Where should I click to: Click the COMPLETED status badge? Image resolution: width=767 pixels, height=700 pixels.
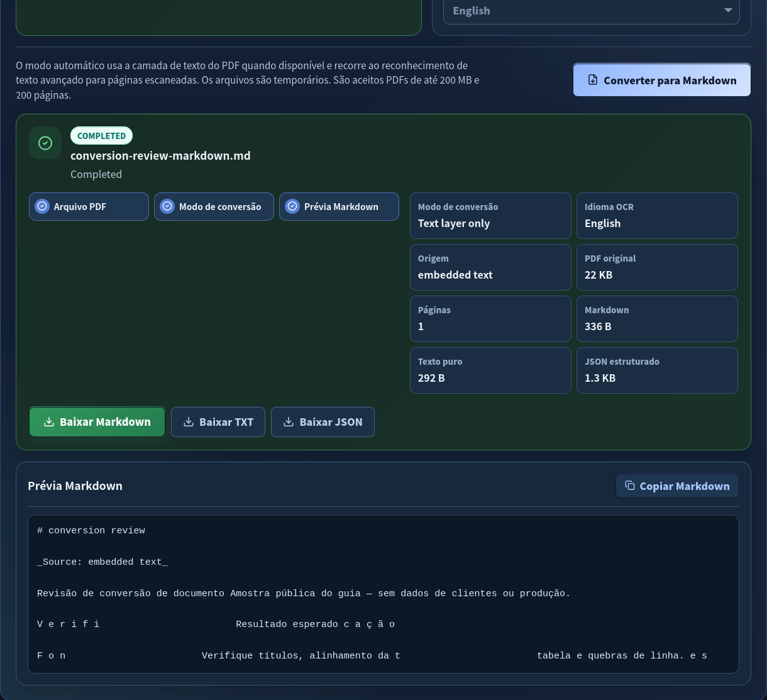(101, 136)
